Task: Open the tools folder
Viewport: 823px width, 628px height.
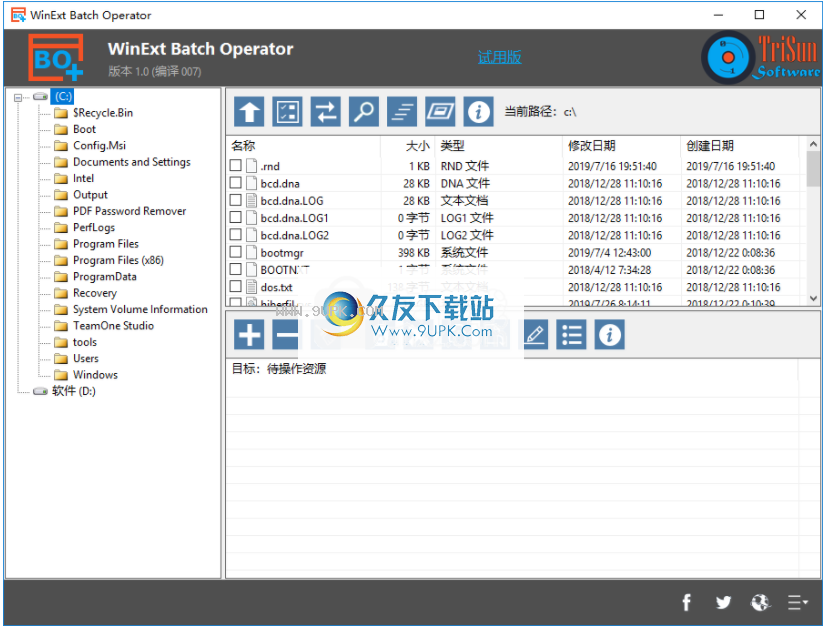Action: click(85, 342)
